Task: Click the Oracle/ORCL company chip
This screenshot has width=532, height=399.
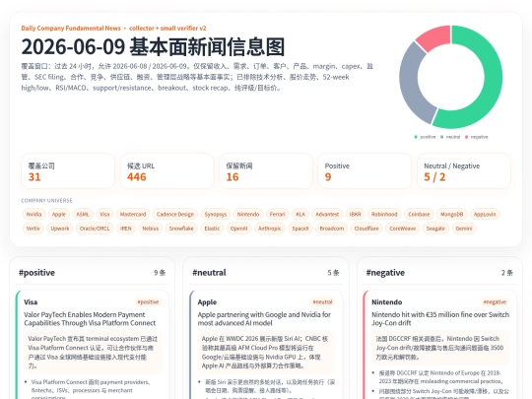Action: click(x=95, y=229)
